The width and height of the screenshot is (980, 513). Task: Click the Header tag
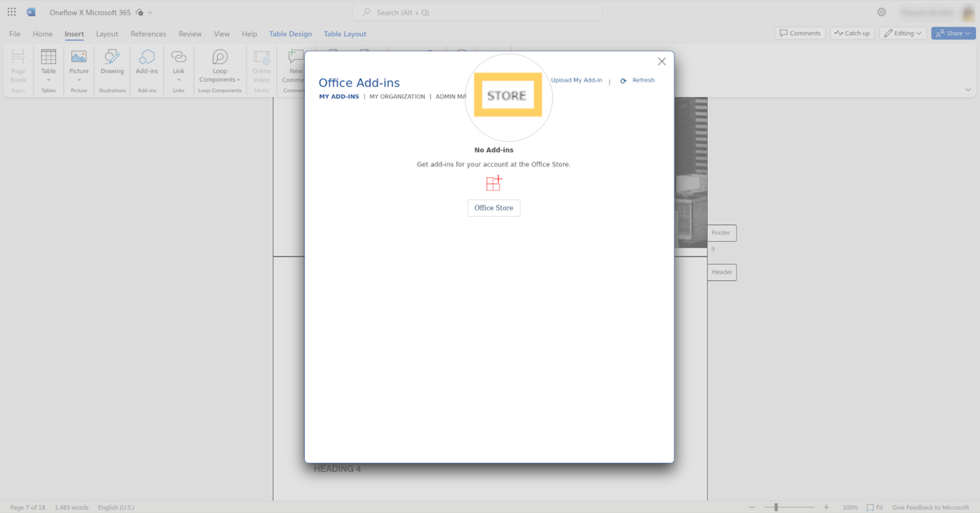[x=722, y=272]
